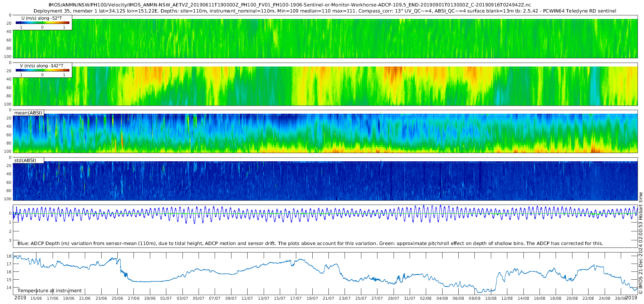
Task: Pick the 15/06 date tick label
Action: [x=36, y=298]
